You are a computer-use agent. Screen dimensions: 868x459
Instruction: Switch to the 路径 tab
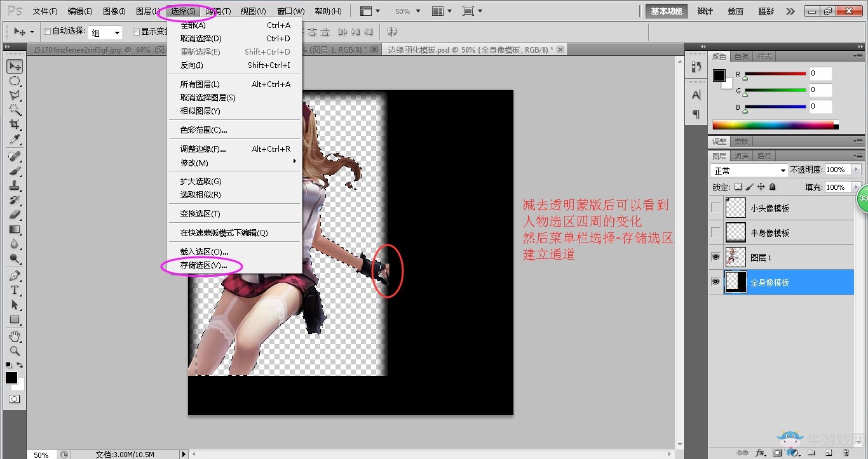[x=764, y=156]
